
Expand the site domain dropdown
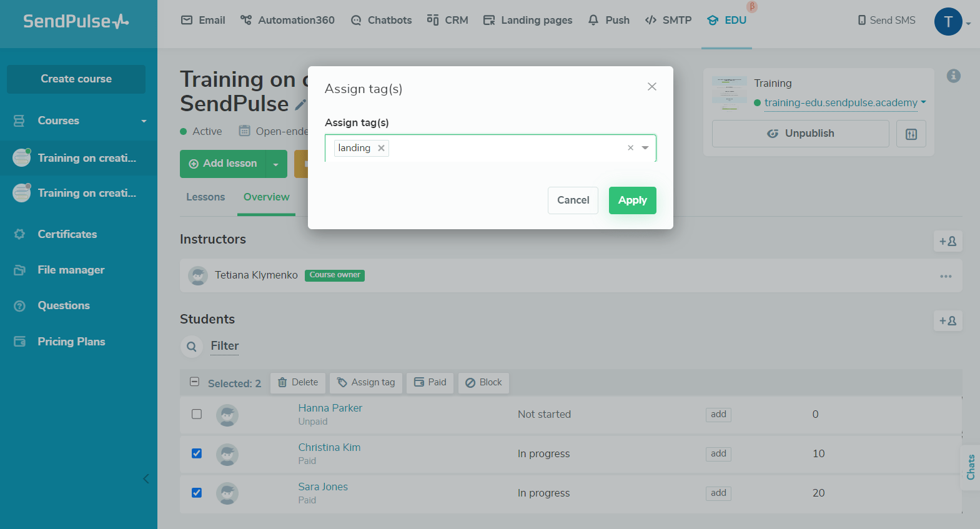coord(923,102)
